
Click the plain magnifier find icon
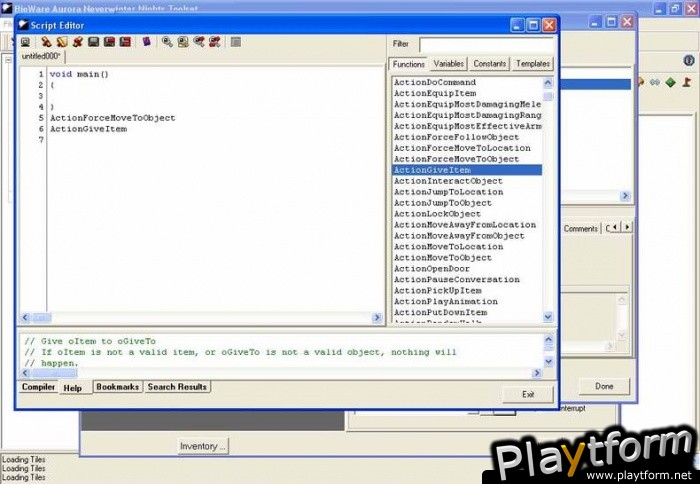167,42
